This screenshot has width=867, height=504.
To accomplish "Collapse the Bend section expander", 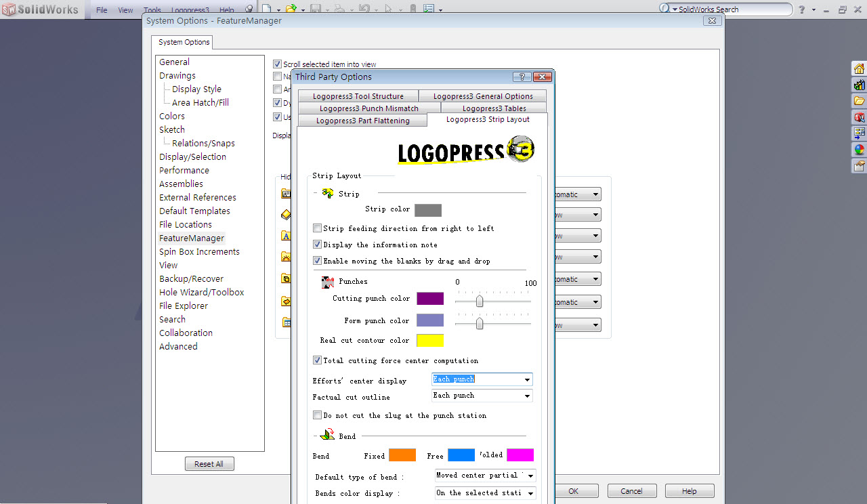I will (x=316, y=436).
